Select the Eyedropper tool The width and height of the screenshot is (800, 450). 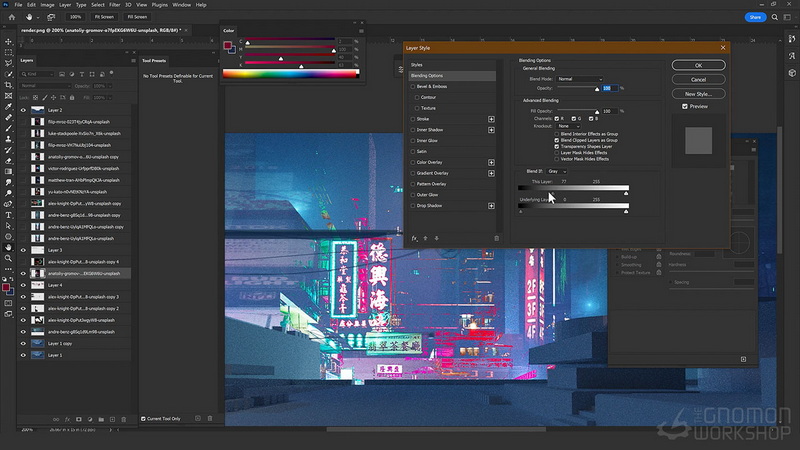pos(8,107)
